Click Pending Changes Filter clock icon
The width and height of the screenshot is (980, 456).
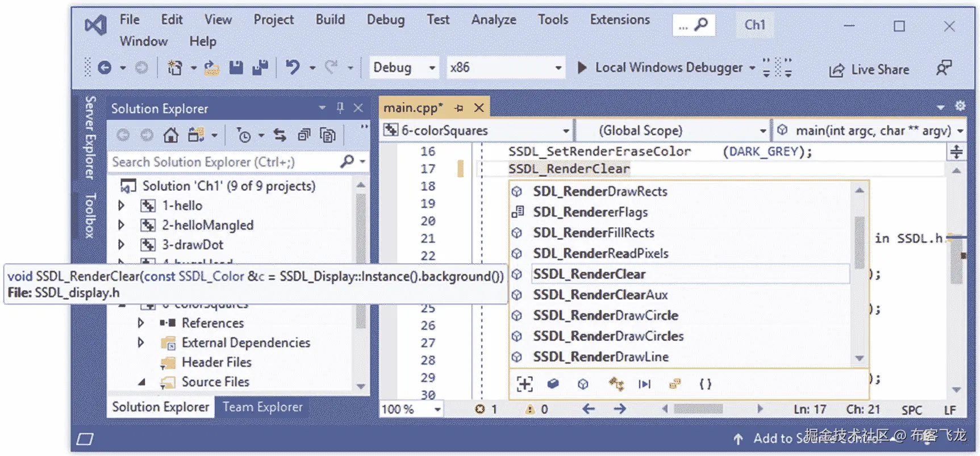click(244, 135)
